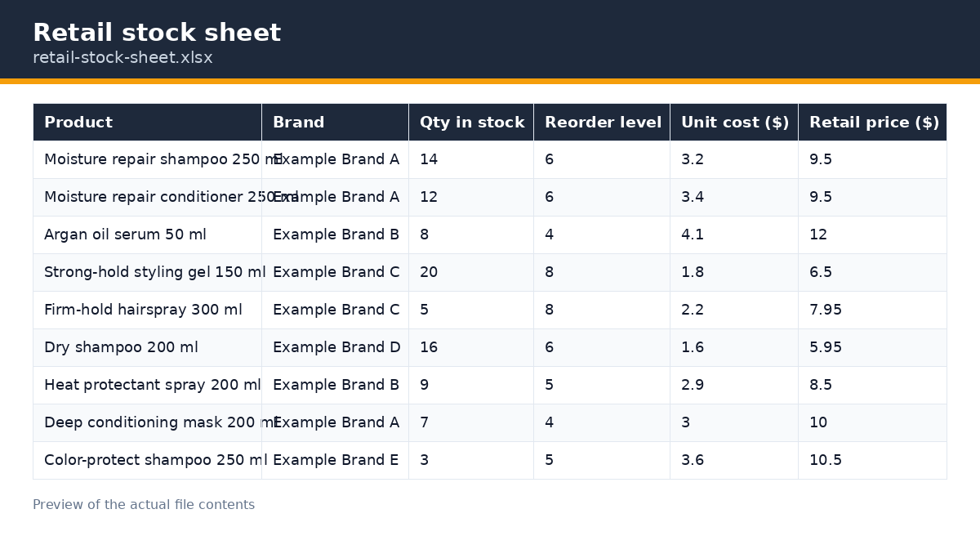Select Example Brand B in Argan oil row
This screenshot has width=980, height=536.
coord(335,235)
